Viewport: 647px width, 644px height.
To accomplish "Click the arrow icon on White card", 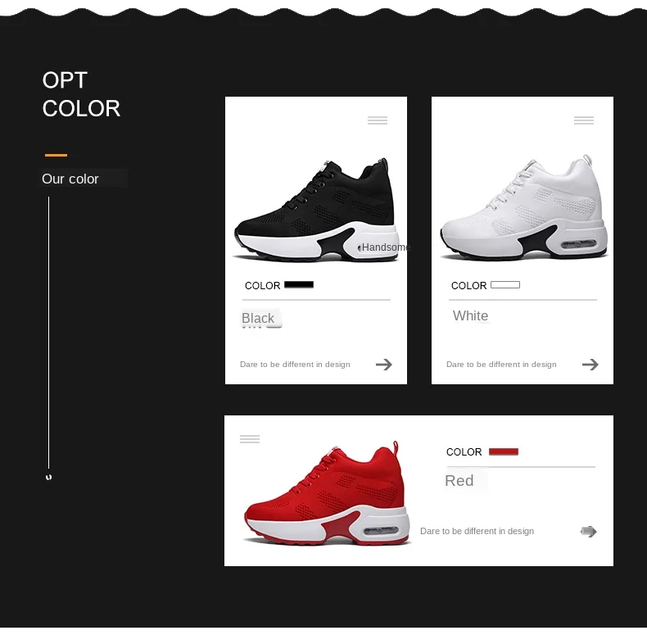I will coord(590,365).
